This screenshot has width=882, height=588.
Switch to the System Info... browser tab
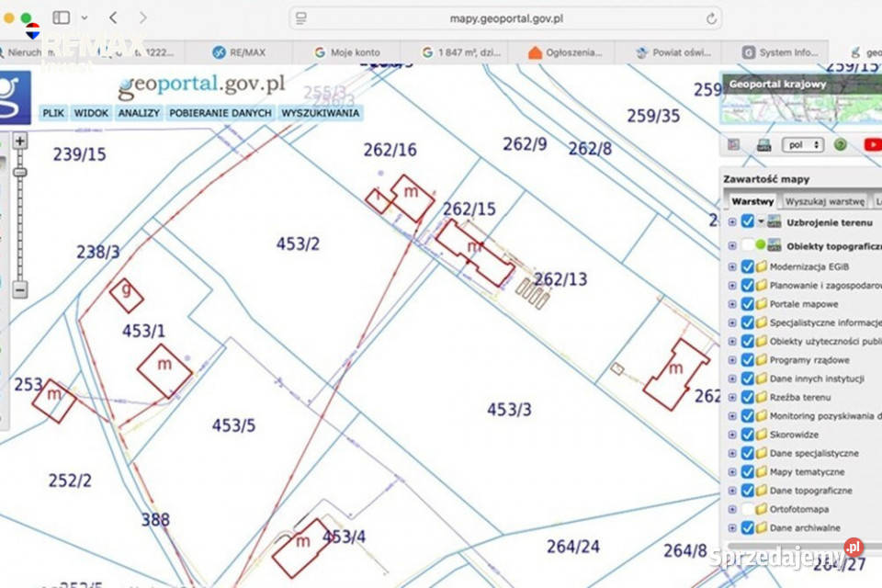coord(780,52)
